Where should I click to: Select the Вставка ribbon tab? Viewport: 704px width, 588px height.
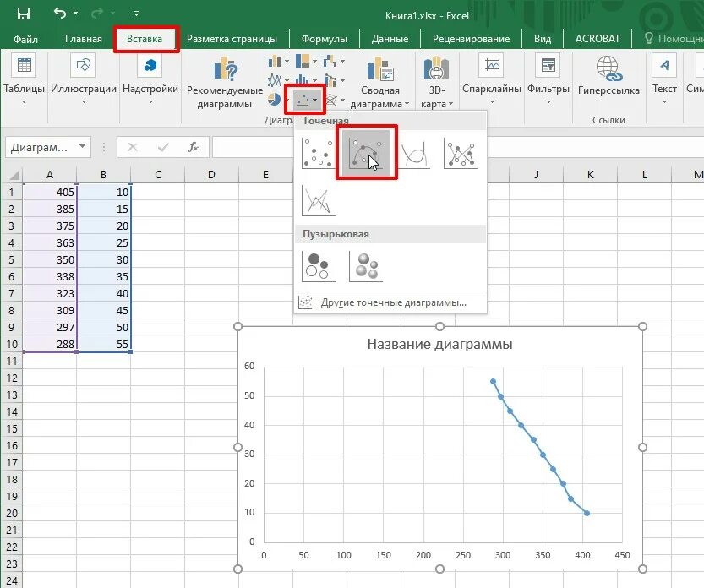point(145,39)
